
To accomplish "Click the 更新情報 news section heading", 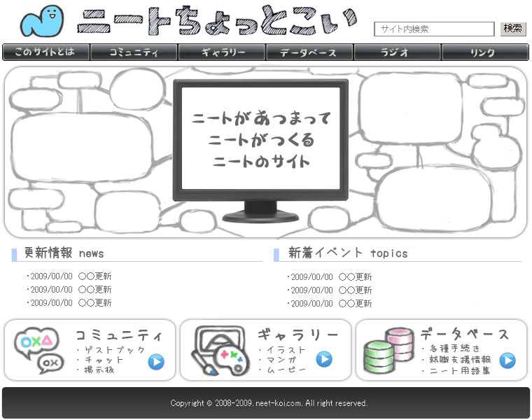I will pyautogui.click(x=64, y=253).
